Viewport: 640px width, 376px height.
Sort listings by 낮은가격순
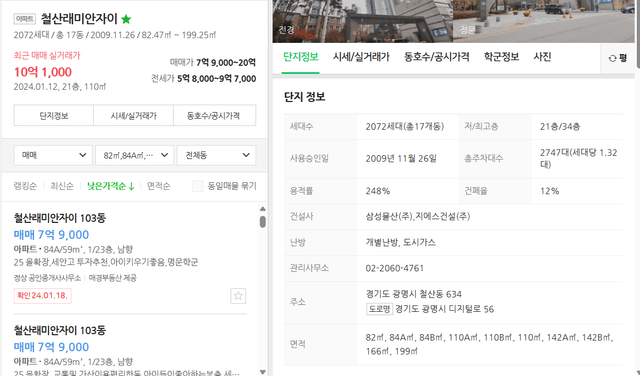pyautogui.click(x=110, y=186)
